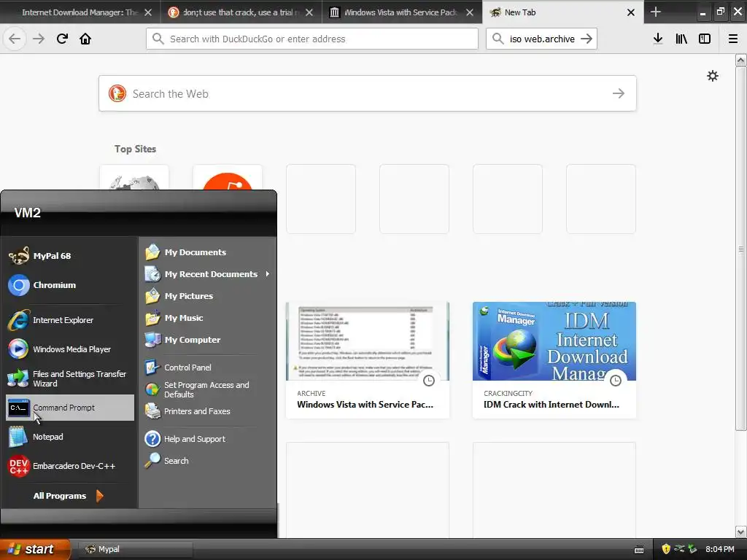
Task: Expand My Recent Documents submenu
Action: pyautogui.click(x=207, y=274)
